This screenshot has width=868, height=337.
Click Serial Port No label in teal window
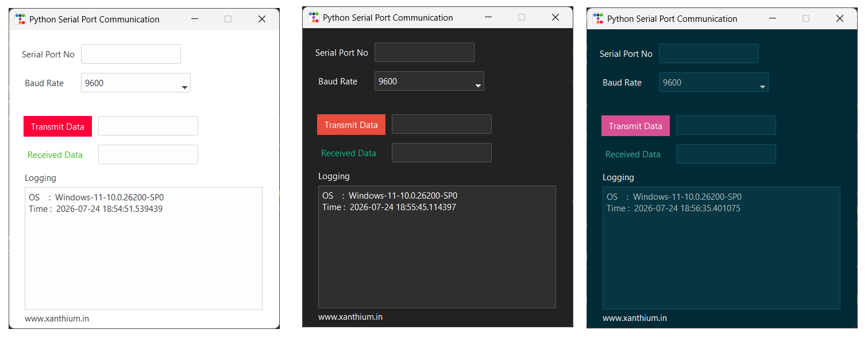pos(626,54)
